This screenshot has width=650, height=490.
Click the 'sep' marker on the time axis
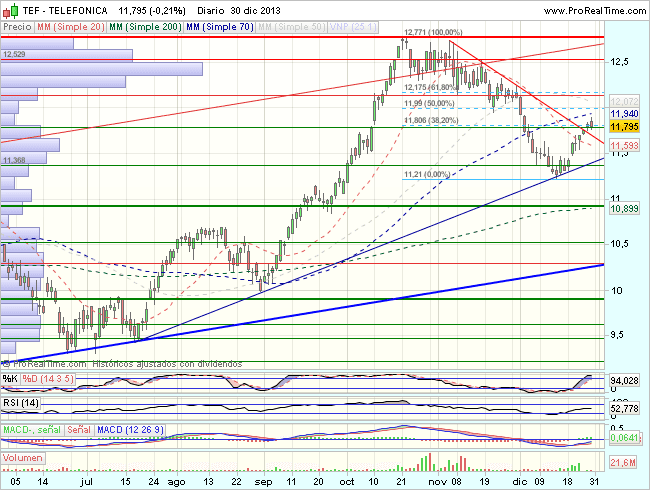(264, 483)
